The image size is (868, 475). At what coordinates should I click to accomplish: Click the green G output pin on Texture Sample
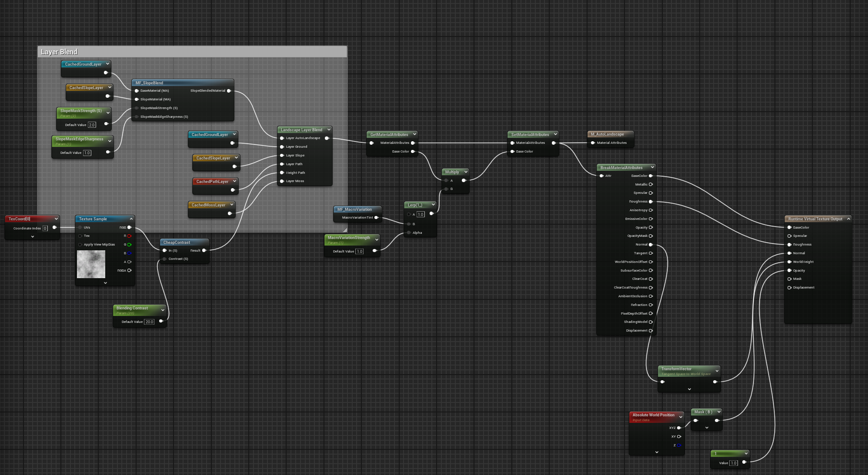129,245
